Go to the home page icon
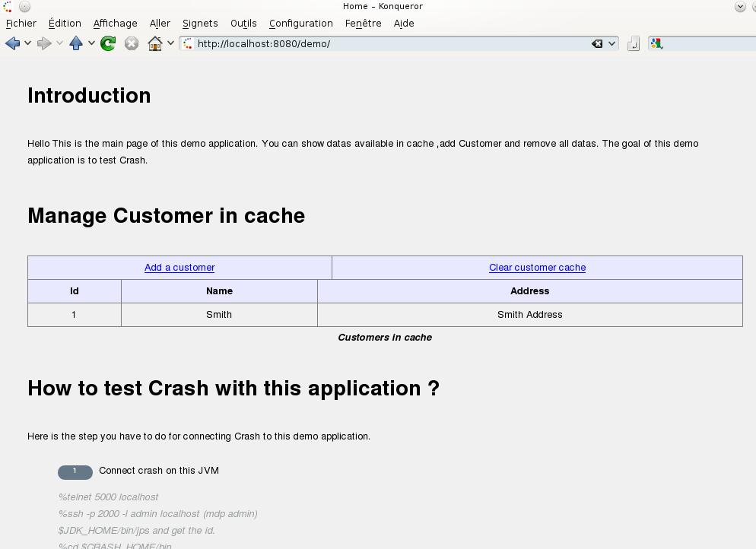756x549 pixels. (x=154, y=43)
